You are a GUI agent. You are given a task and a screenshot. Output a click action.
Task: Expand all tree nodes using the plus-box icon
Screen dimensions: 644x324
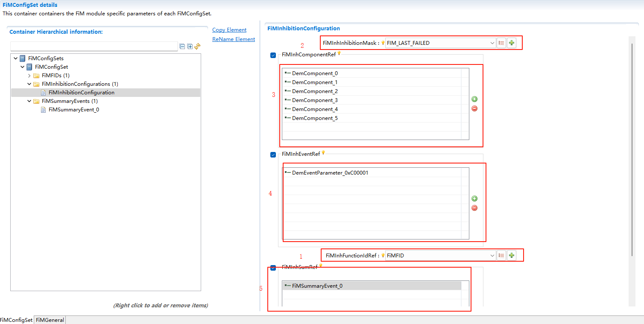click(189, 46)
